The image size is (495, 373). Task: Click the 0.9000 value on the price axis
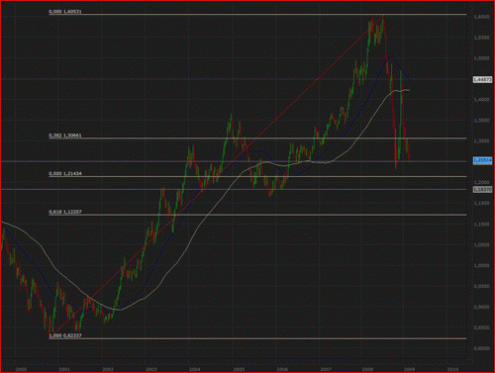(x=482, y=307)
